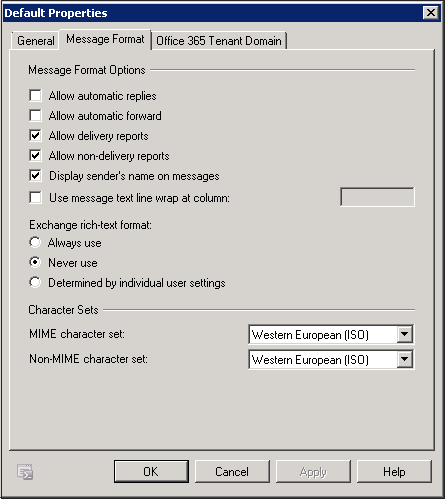This screenshot has width=445, height=499.
Task: Click the Cancel button
Action: (x=232, y=471)
